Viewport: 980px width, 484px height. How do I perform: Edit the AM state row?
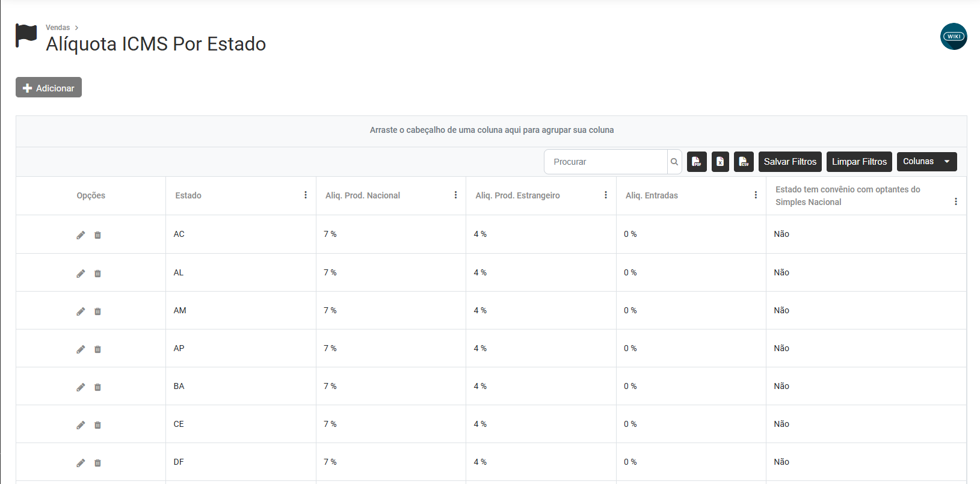coord(81,311)
